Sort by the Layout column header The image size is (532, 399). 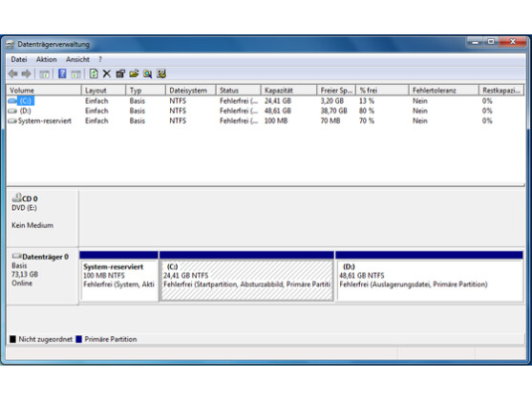tap(103, 91)
